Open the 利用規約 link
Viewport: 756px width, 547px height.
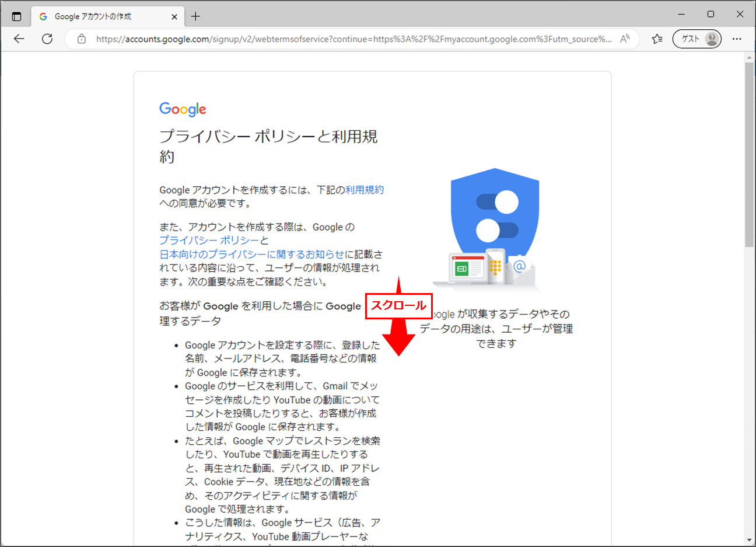pyautogui.click(x=365, y=190)
